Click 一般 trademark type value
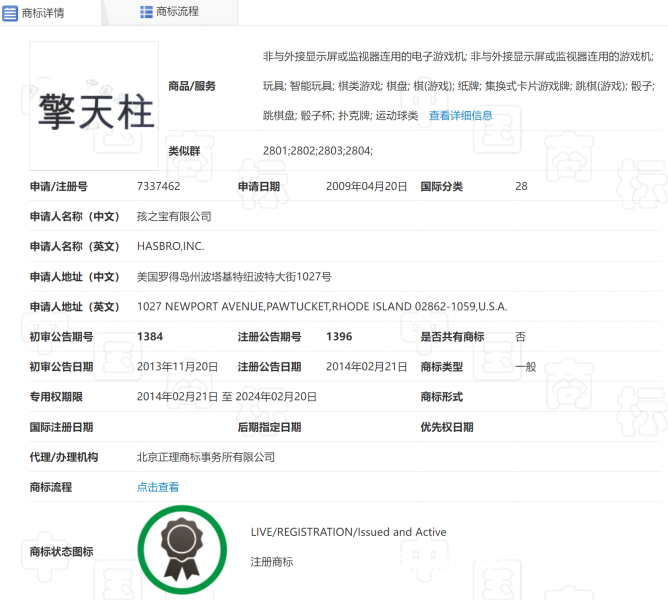Viewport: 668px width, 600px height. (x=526, y=367)
